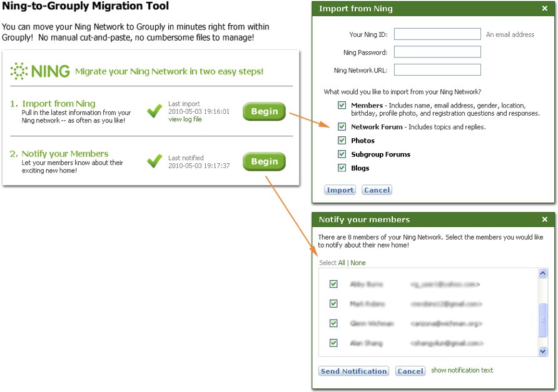The width and height of the screenshot is (558, 392).
Task: Click the Ning logo icon
Action: click(19, 71)
